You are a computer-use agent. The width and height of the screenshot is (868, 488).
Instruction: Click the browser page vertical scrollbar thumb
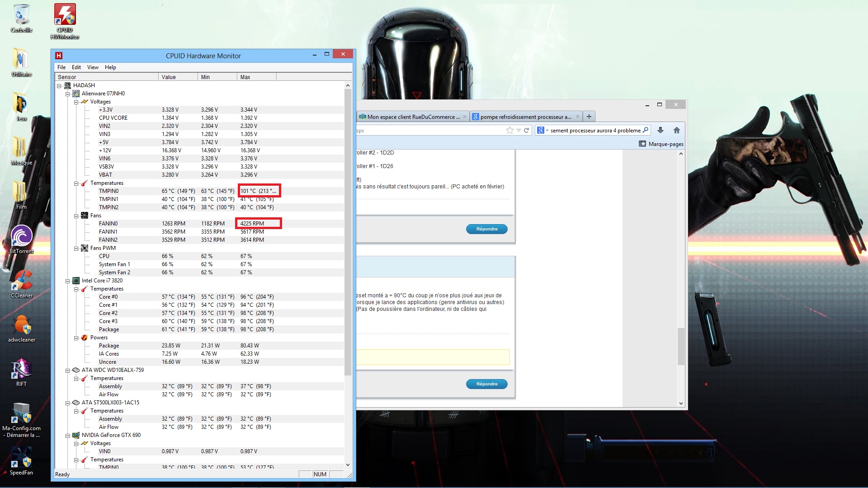pos(681,347)
